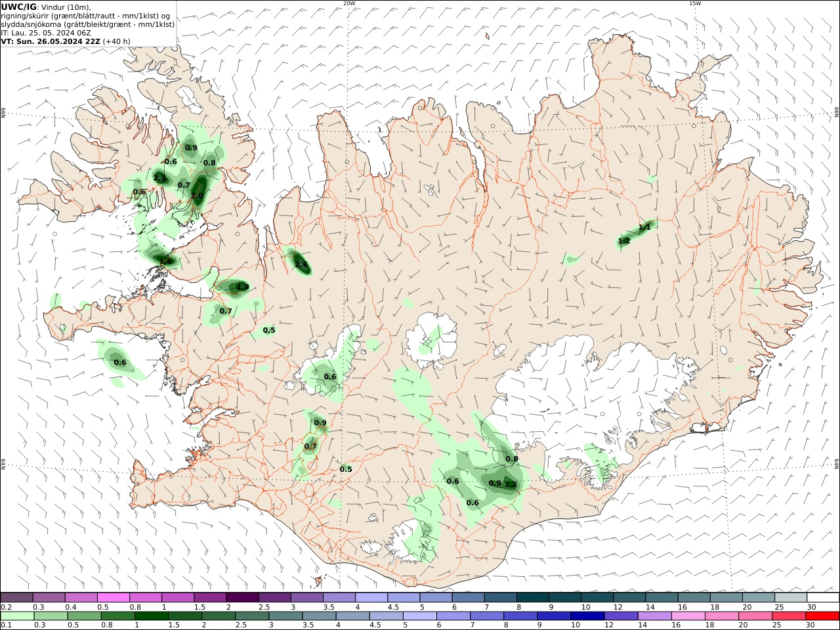Select the 1.6 precipitation value label
Viewport: 840px width, 630px height.
pos(165,261)
